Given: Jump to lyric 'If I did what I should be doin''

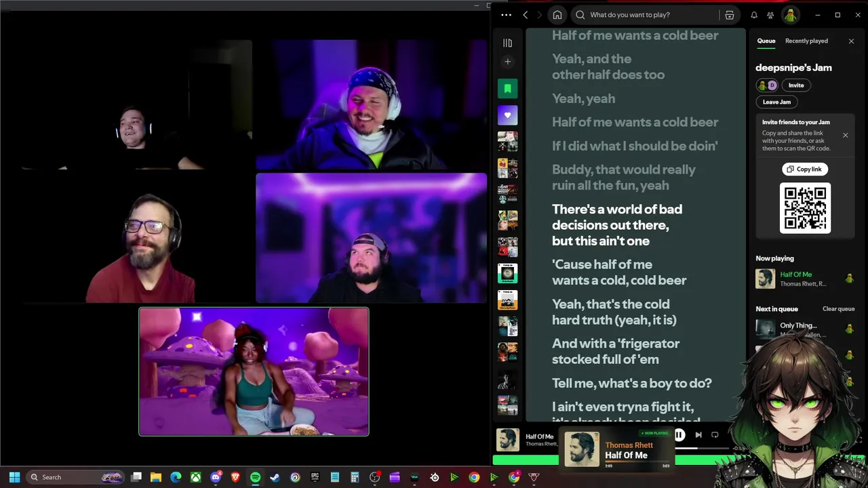Looking at the screenshot, I should pyautogui.click(x=635, y=146).
